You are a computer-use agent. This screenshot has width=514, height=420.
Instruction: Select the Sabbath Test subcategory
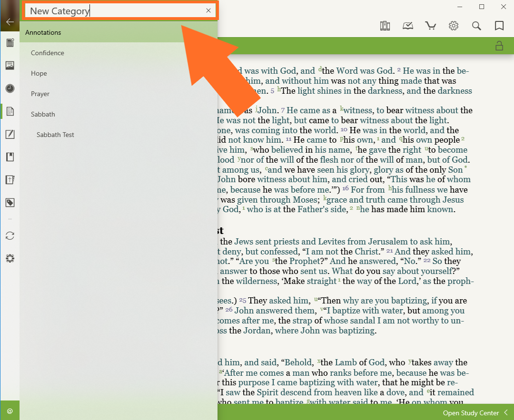pos(55,135)
